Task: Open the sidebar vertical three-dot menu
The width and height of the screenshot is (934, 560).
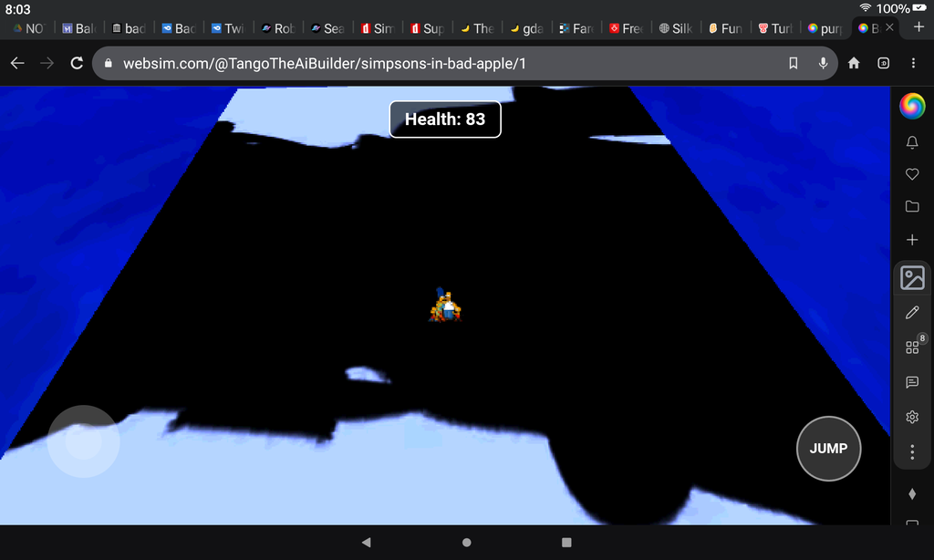Action: pos(912,452)
